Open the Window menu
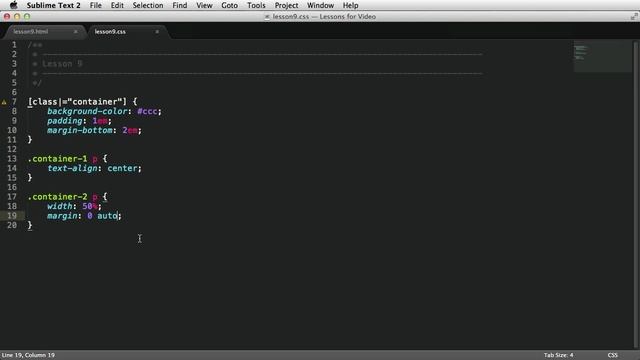This screenshot has height=360, width=640. click(320, 5)
